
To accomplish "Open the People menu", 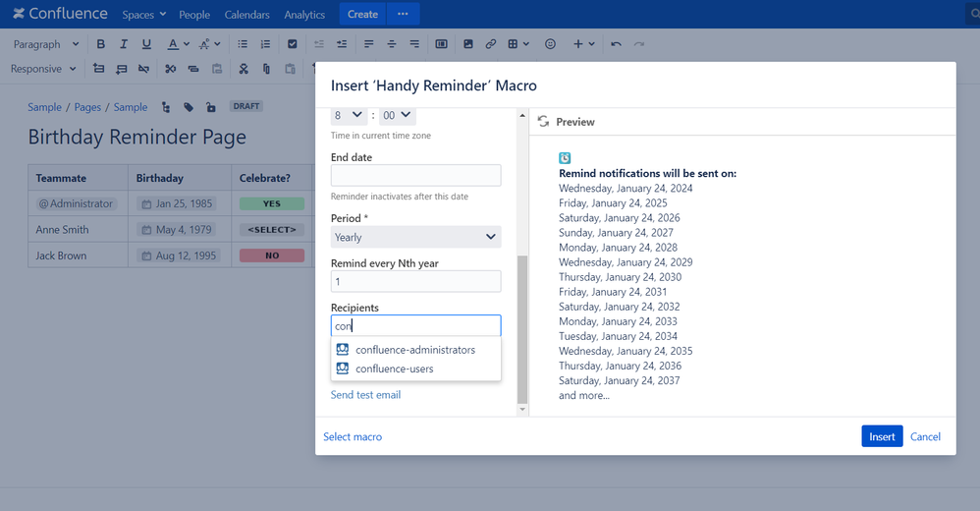I will (194, 15).
